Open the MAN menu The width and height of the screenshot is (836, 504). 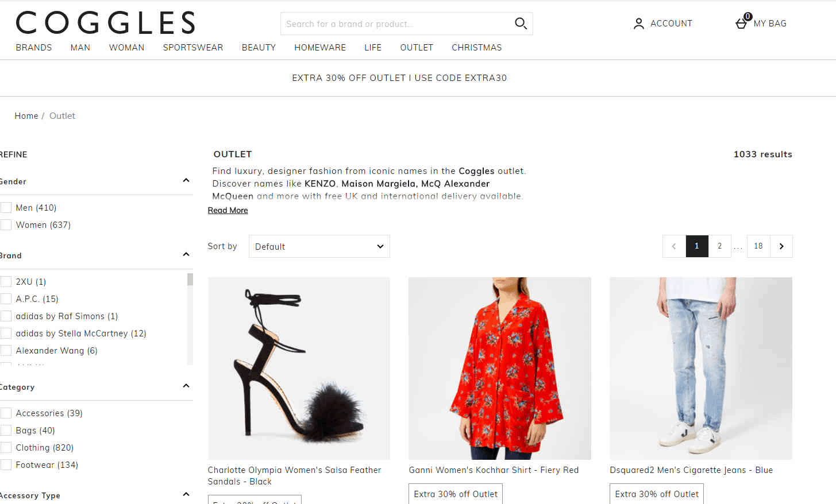(80, 48)
